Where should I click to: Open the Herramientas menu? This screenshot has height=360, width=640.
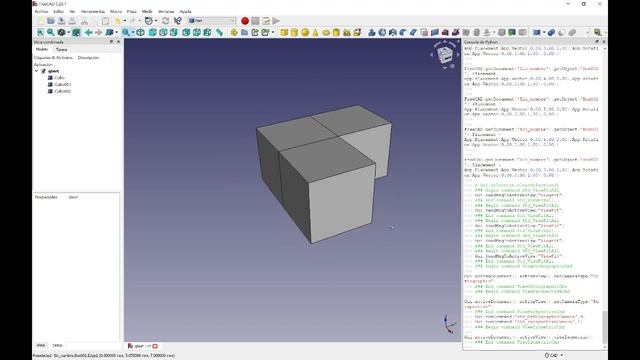click(93, 11)
